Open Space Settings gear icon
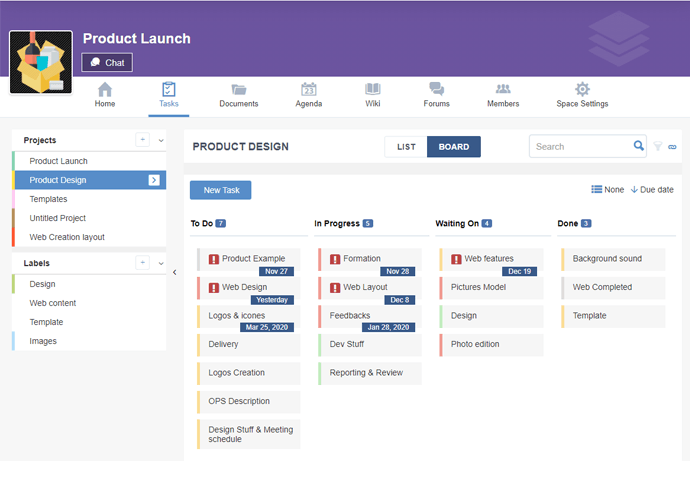Viewport: 690px width, 477px height. 582,90
